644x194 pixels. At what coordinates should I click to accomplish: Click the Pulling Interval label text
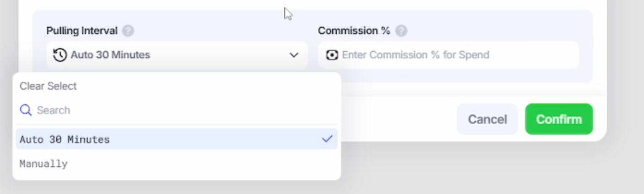pyautogui.click(x=82, y=31)
